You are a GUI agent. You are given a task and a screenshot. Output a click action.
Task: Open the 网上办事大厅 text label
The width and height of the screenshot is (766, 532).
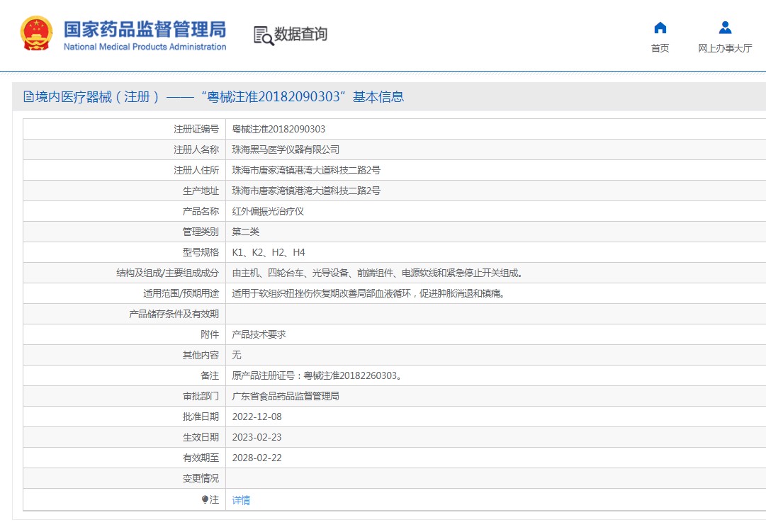(725, 48)
